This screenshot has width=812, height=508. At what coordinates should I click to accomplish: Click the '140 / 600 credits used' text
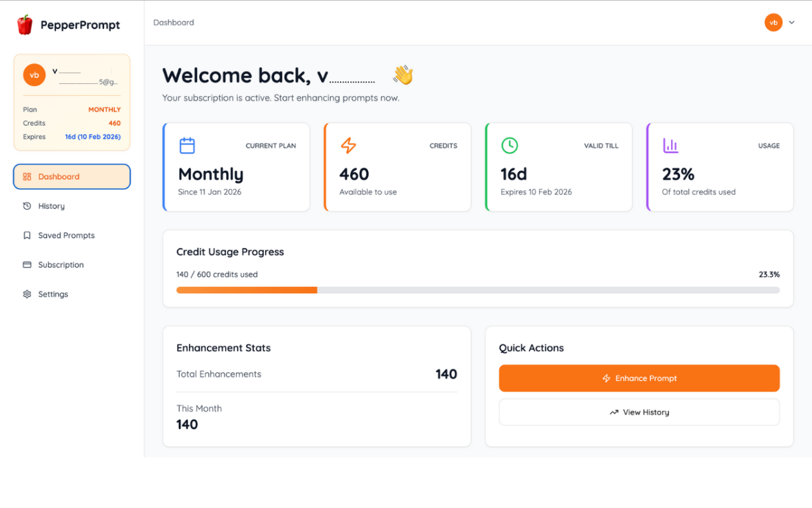(217, 274)
